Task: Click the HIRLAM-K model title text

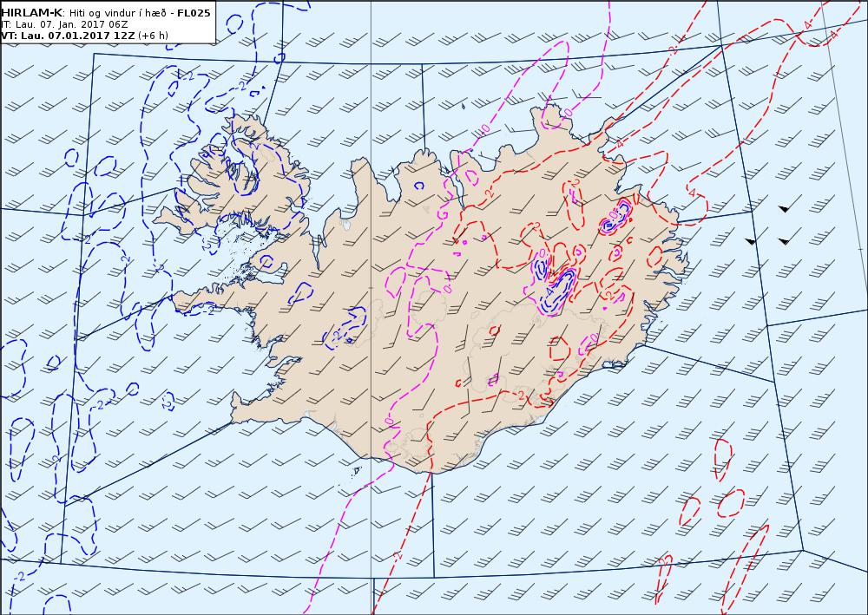Action: pyautogui.click(x=32, y=13)
